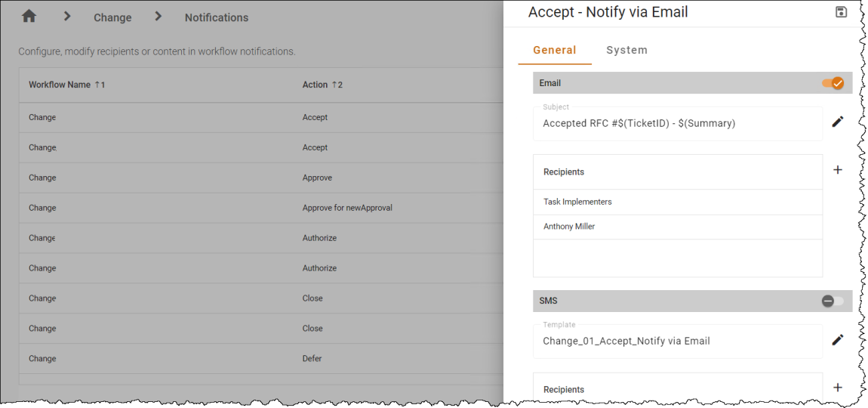Go to Change breadcrumb link

(112, 17)
